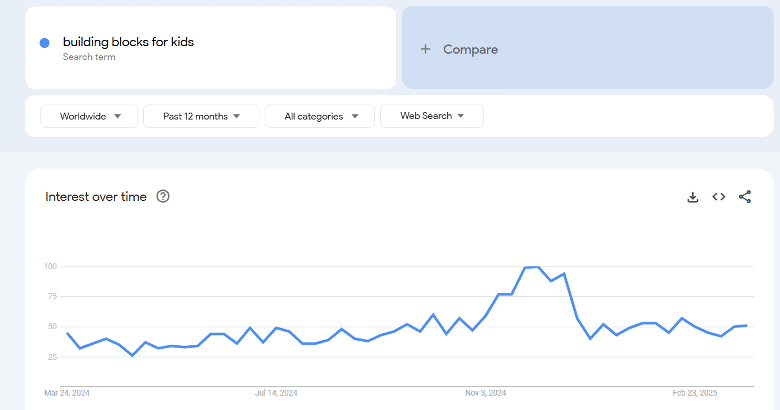Viewport: 780px width, 410px height.
Task: Click the plus icon beside Compare
Action: tap(425, 49)
